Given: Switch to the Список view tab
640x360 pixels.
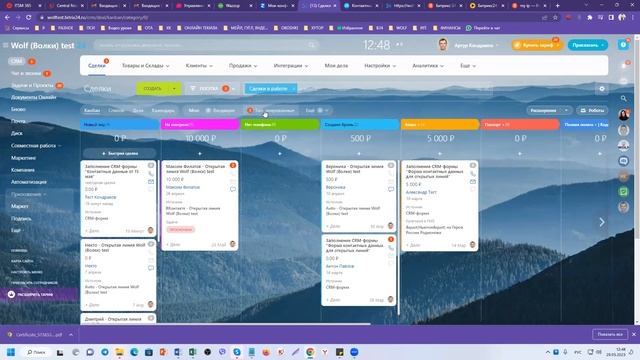Looking at the screenshot, I should coord(116,111).
